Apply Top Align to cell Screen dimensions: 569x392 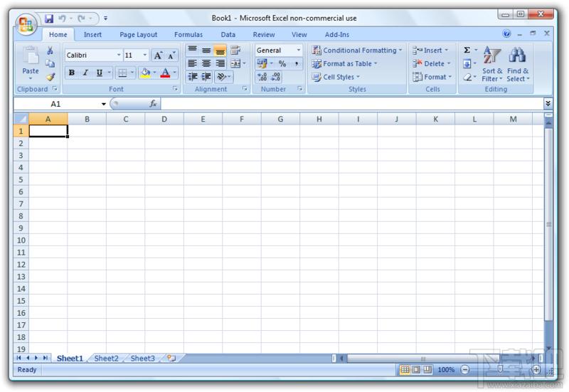tap(192, 50)
